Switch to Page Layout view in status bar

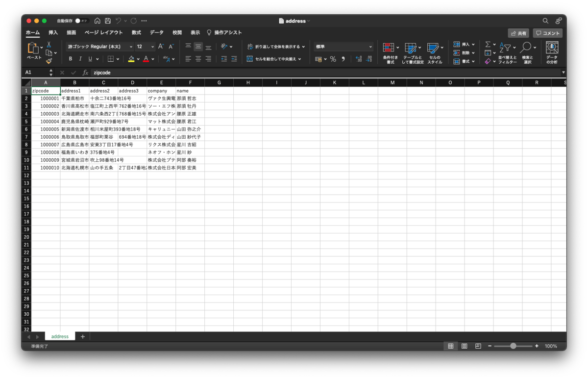click(464, 346)
